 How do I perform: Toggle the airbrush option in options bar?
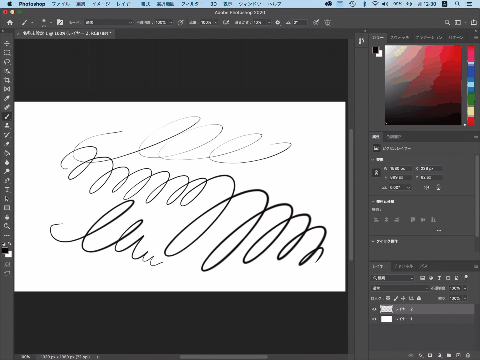tap(226, 22)
